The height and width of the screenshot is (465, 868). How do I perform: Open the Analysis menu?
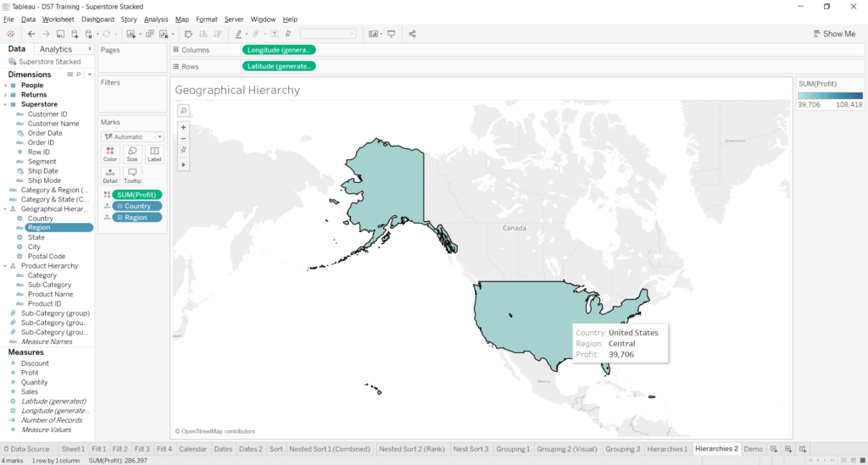[x=156, y=19]
